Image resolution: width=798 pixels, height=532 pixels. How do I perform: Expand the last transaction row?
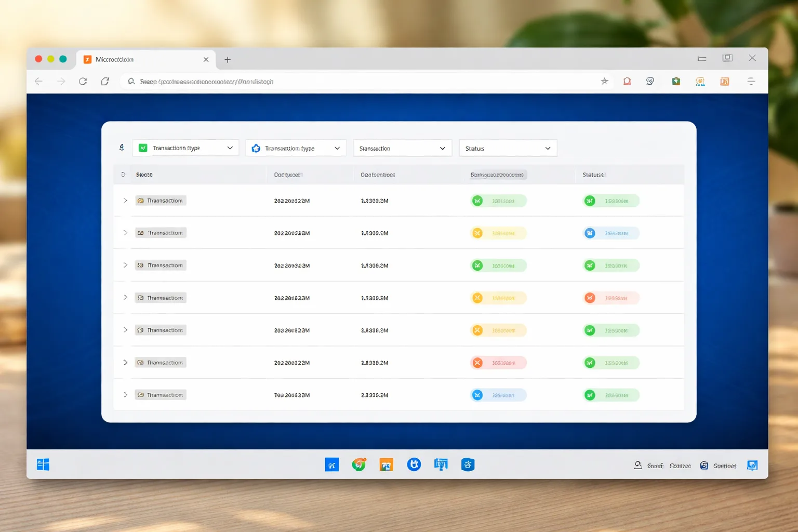pyautogui.click(x=125, y=395)
